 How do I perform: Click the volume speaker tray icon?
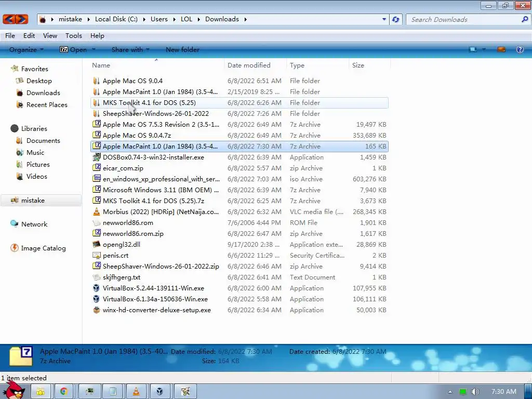coord(475,392)
